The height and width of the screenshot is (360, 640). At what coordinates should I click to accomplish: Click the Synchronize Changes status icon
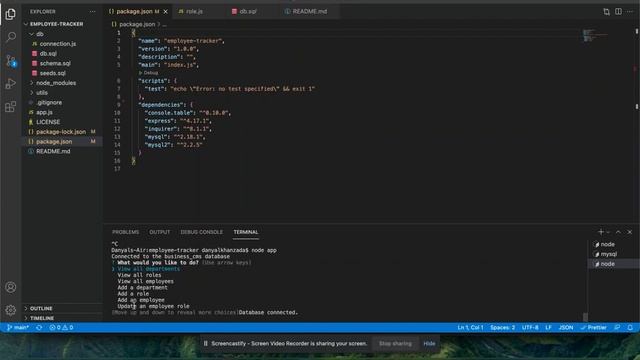click(39, 327)
